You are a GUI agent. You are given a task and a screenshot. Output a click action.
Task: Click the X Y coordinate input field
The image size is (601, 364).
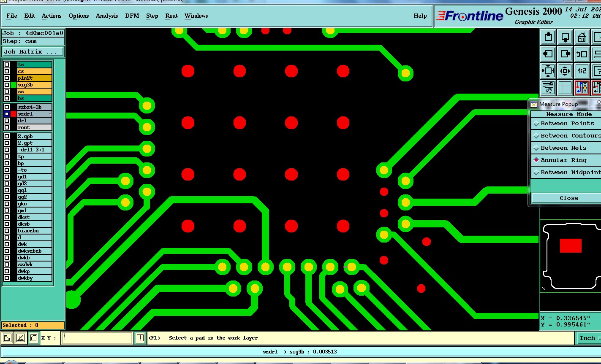click(x=97, y=338)
